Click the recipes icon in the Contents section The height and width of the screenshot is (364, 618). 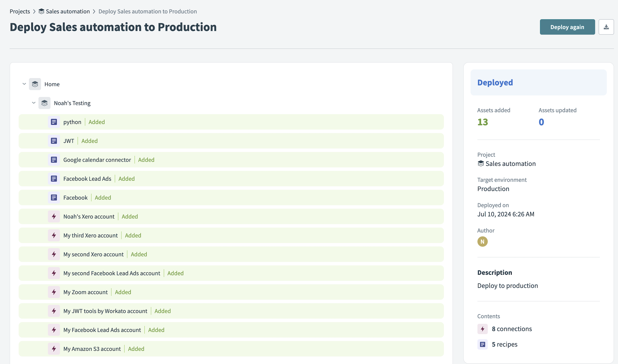click(x=483, y=344)
